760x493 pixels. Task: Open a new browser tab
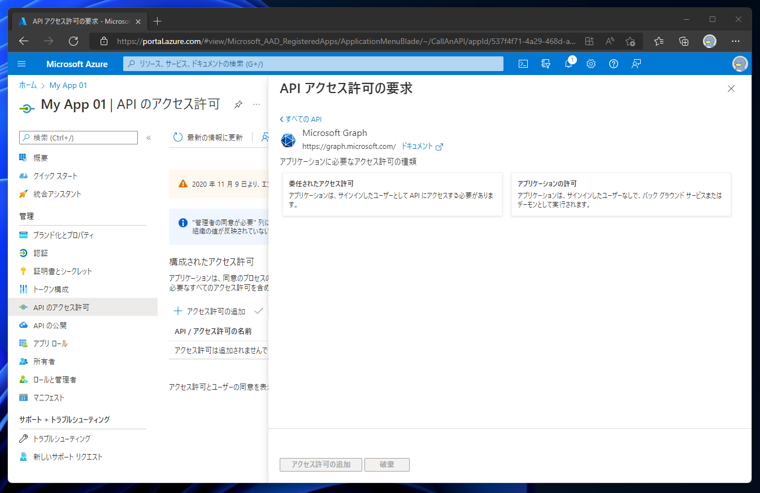click(x=157, y=21)
